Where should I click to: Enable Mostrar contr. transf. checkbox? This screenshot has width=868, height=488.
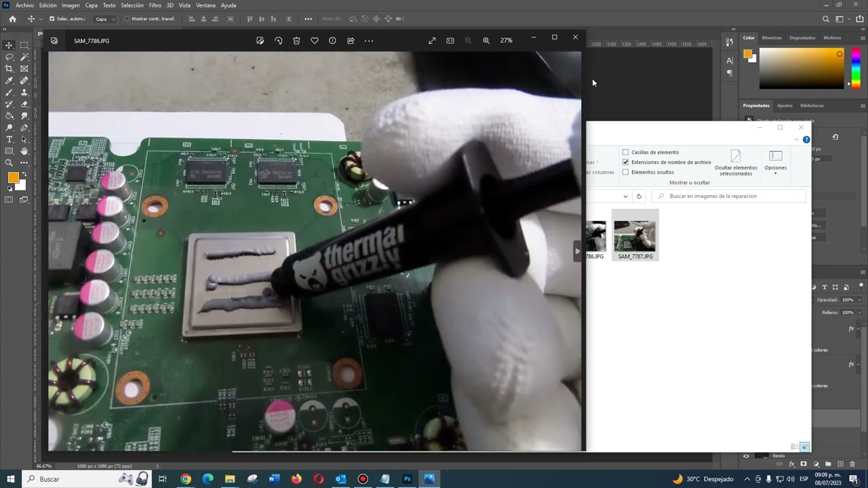pos(127,19)
